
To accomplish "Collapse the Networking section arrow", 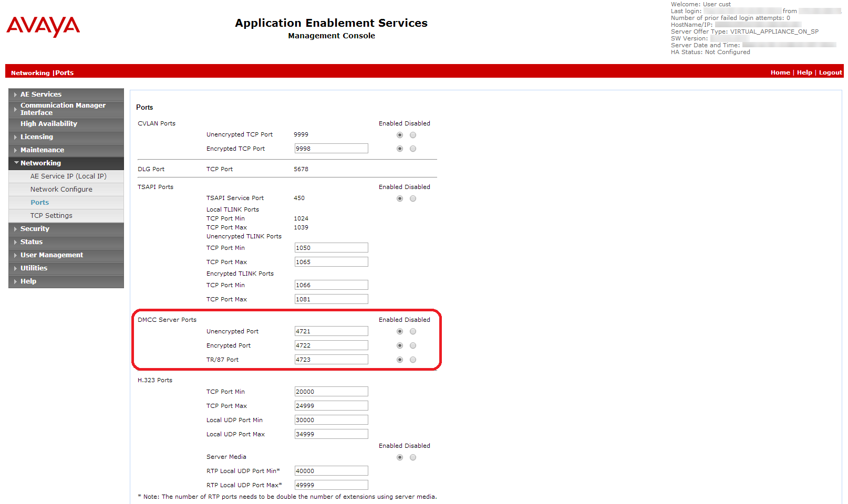I will pos(16,163).
